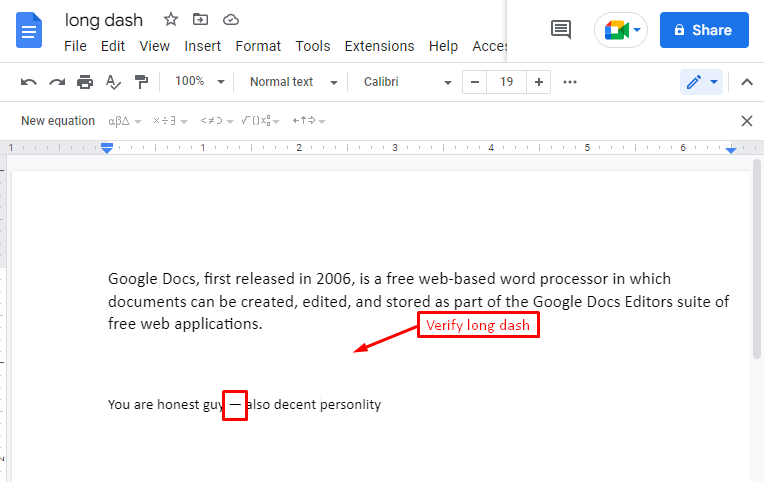Click the text 'Google Docs, first released in 2006'
The width and height of the screenshot is (764, 482).
(x=229, y=279)
